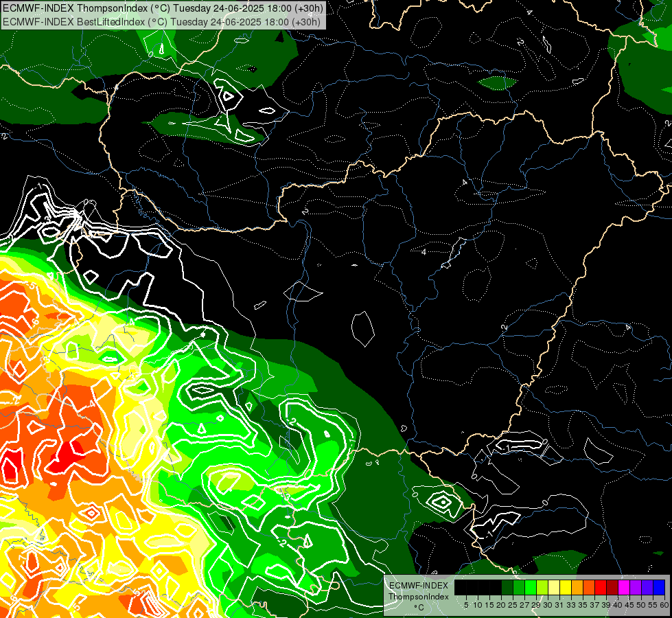This screenshot has height=618, width=672.
Task: Click the legend tick label 5
Action: pos(466,605)
